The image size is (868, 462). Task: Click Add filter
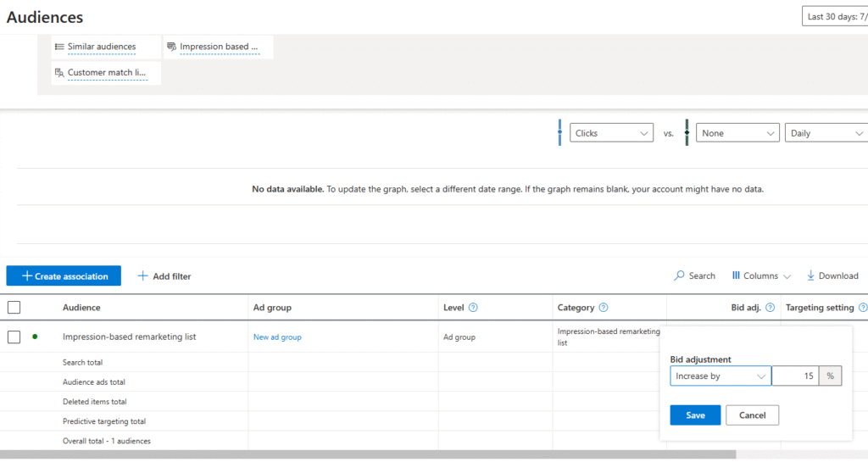click(x=164, y=276)
